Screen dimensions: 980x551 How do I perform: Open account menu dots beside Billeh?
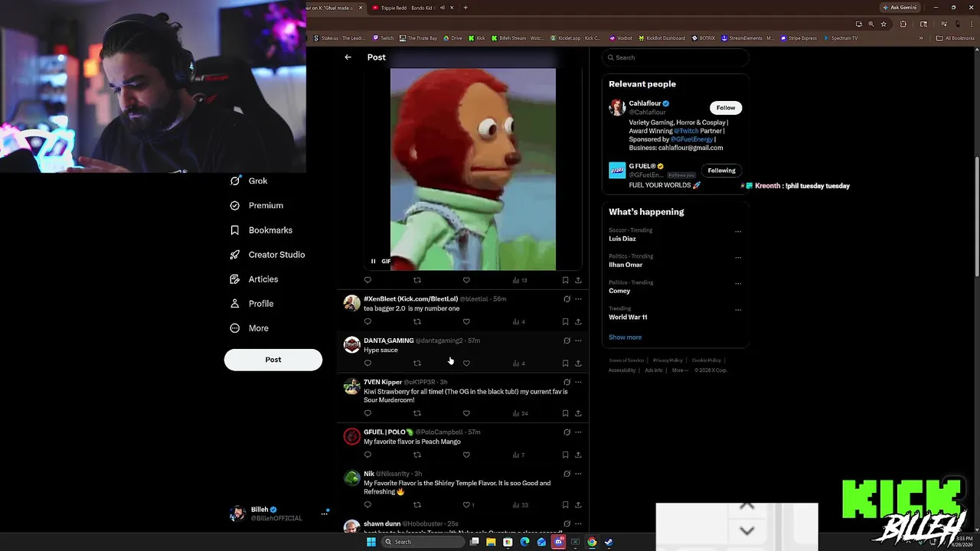pos(325,514)
